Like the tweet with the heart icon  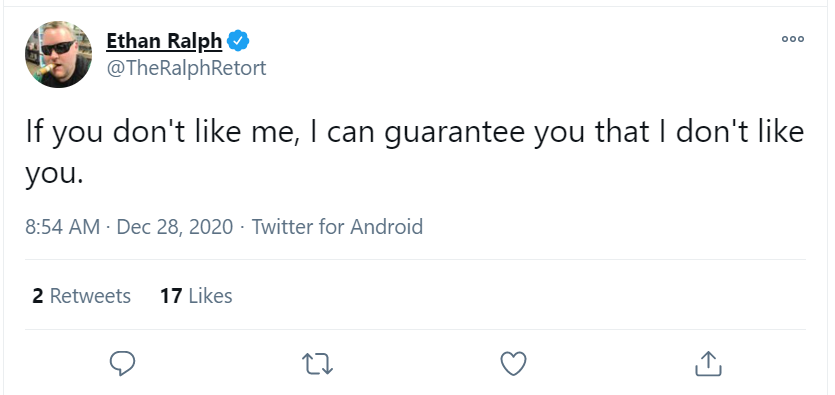pos(513,364)
